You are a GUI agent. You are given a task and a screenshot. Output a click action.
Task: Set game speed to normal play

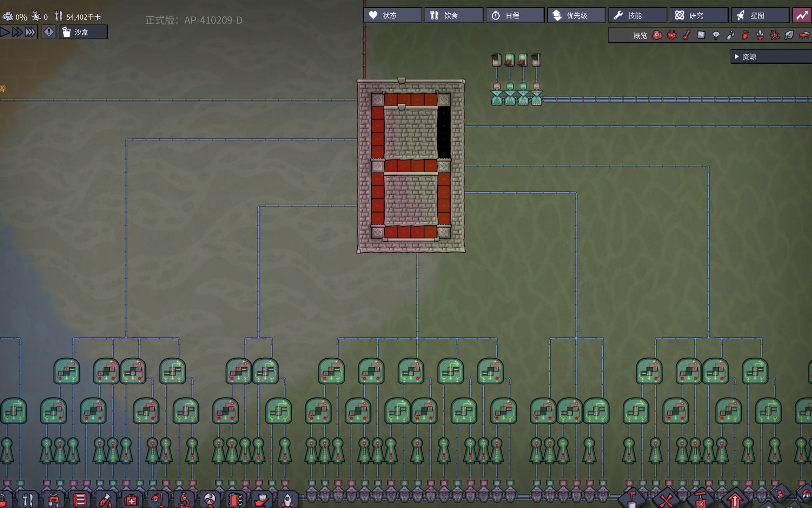pos(5,32)
